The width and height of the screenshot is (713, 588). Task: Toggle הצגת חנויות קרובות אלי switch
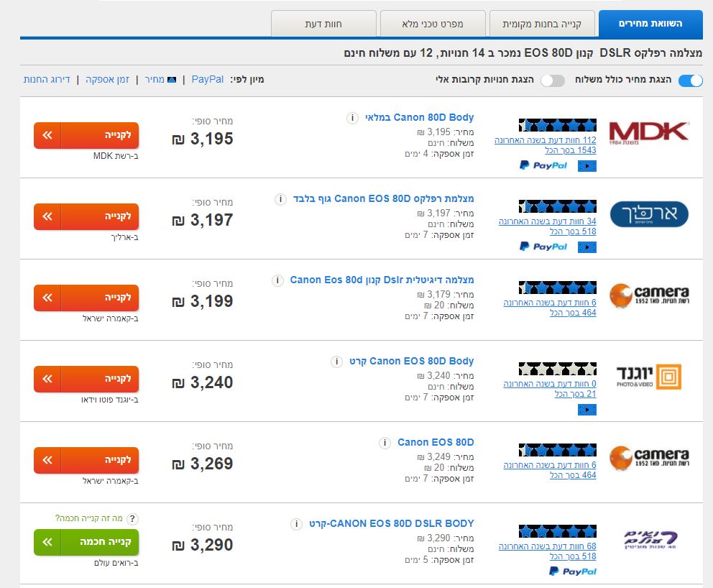(553, 81)
